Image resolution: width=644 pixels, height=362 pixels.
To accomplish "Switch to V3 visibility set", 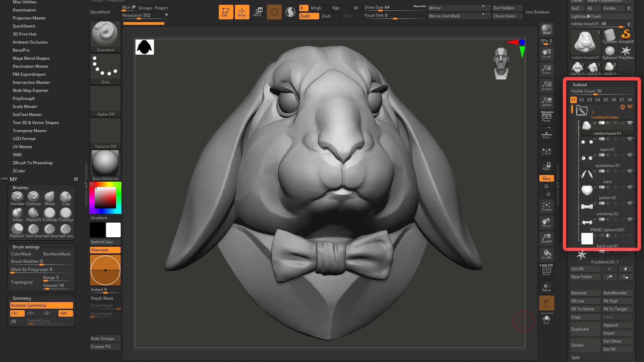I will tap(590, 100).
